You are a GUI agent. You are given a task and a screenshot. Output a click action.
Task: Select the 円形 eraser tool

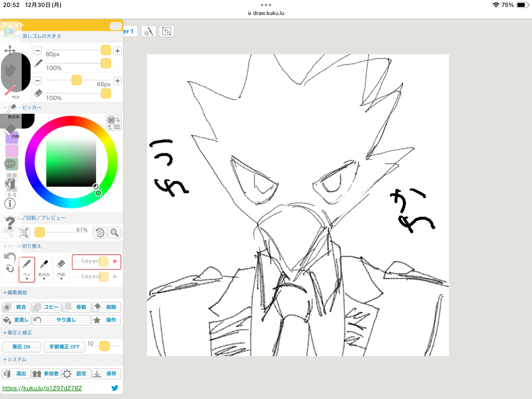point(61,269)
